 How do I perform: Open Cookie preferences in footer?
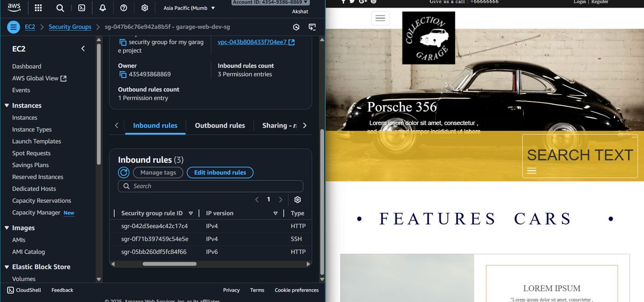(x=297, y=290)
